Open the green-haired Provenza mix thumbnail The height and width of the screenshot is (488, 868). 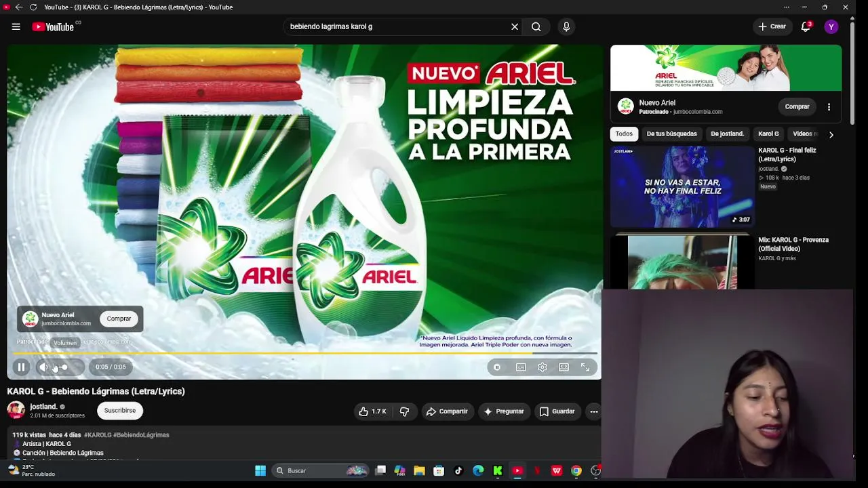pyautogui.click(x=682, y=262)
